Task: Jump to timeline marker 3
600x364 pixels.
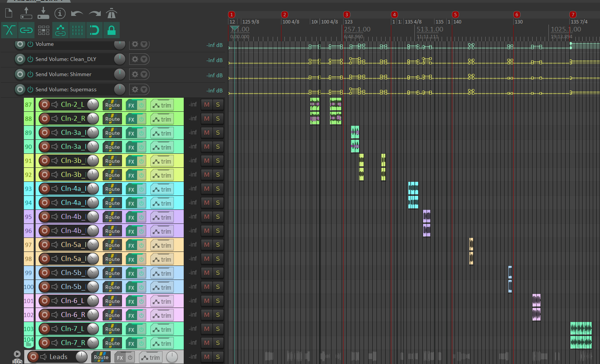Action: click(x=347, y=14)
